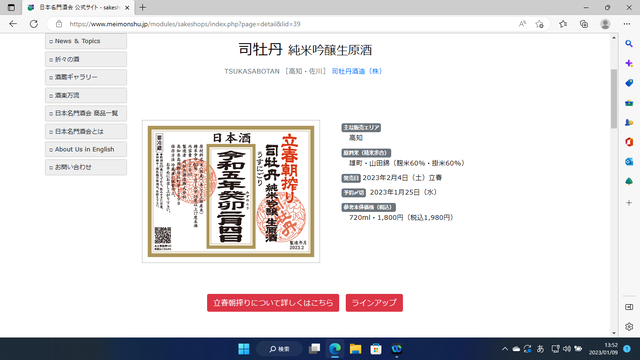640x360 pixels.
Task: Add this page to favorites
Action: click(x=540, y=24)
